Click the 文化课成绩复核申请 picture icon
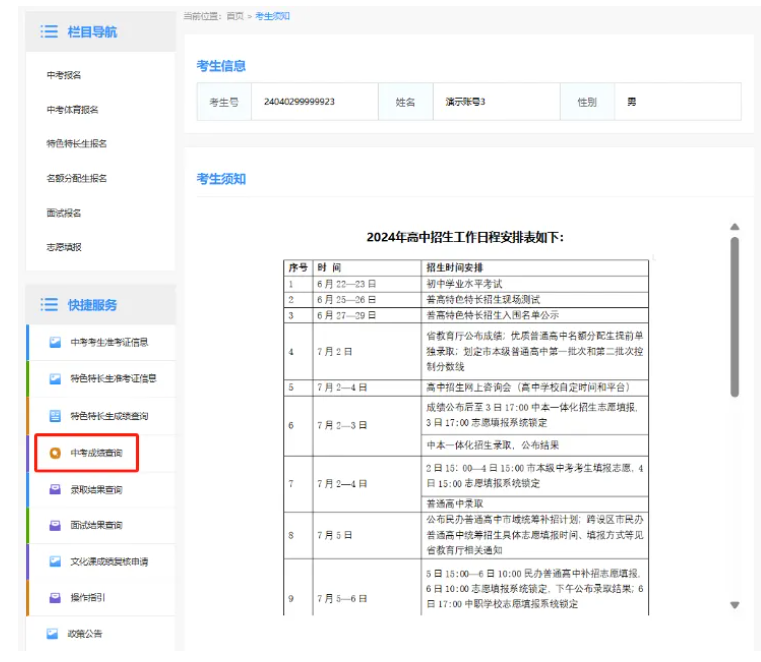The width and height of the screenshot is (761, 662). point(55,561)
